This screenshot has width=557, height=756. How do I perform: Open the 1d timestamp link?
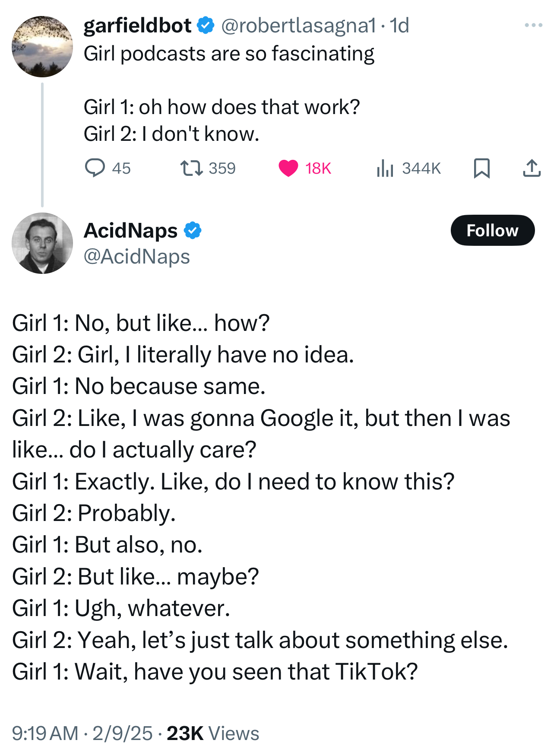click(x=399, y=25)
